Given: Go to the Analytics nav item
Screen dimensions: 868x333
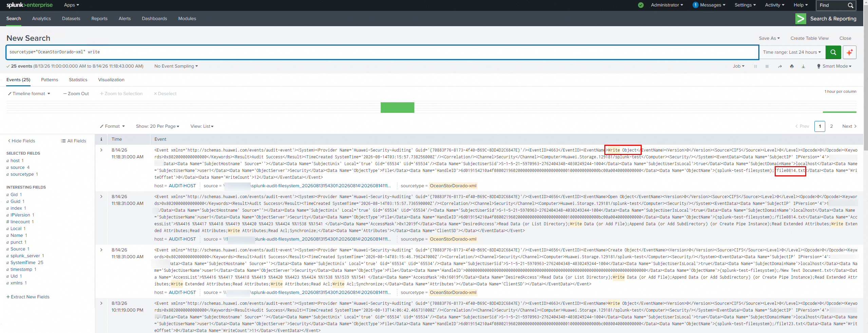Looking at the screenshot, I should [41, 19].
